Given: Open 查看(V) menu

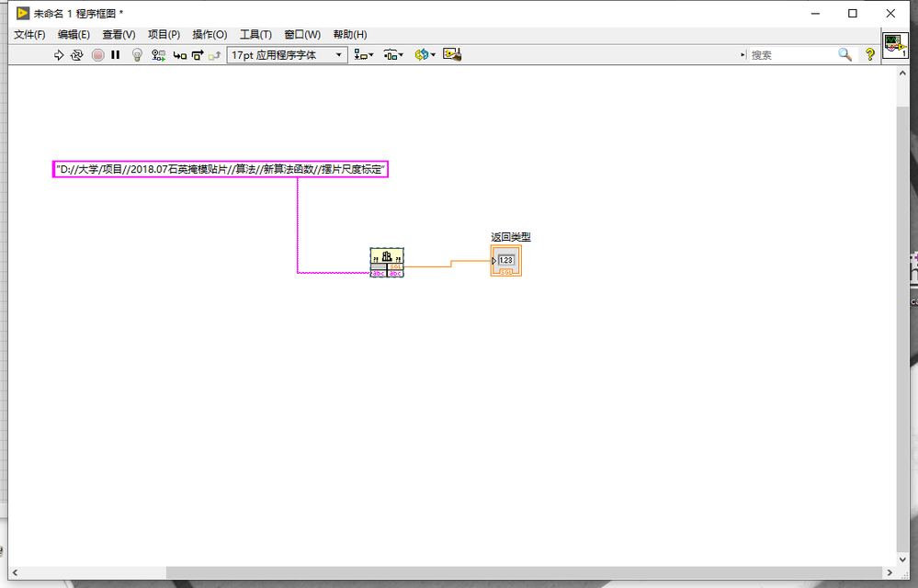Looking at the screenshot, I should tap(119, 35).
